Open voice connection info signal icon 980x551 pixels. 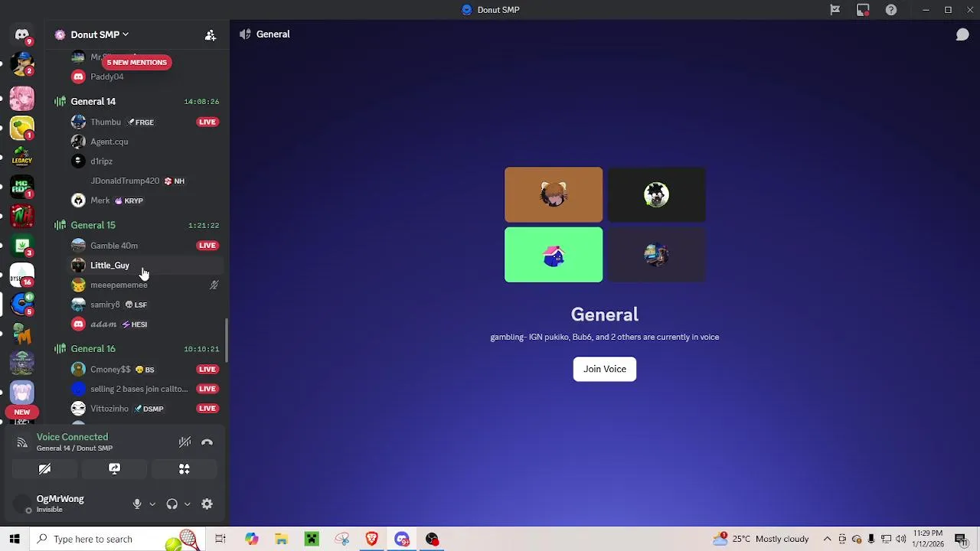(x=22, y=442)
